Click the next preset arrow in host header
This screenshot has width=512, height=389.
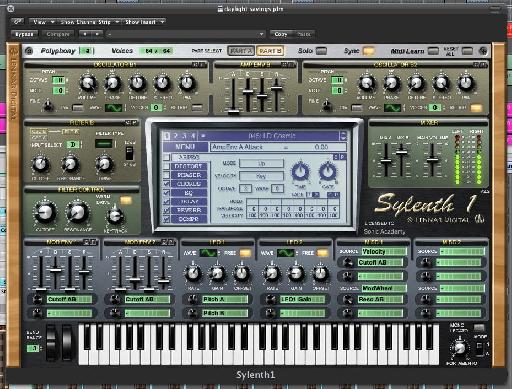(97, 34)
